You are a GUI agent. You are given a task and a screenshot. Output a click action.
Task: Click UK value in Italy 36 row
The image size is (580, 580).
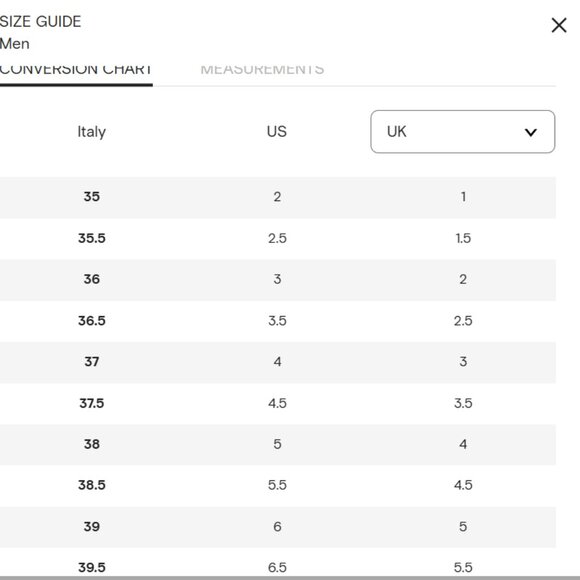pyautogui.click(x=463, y=279)
